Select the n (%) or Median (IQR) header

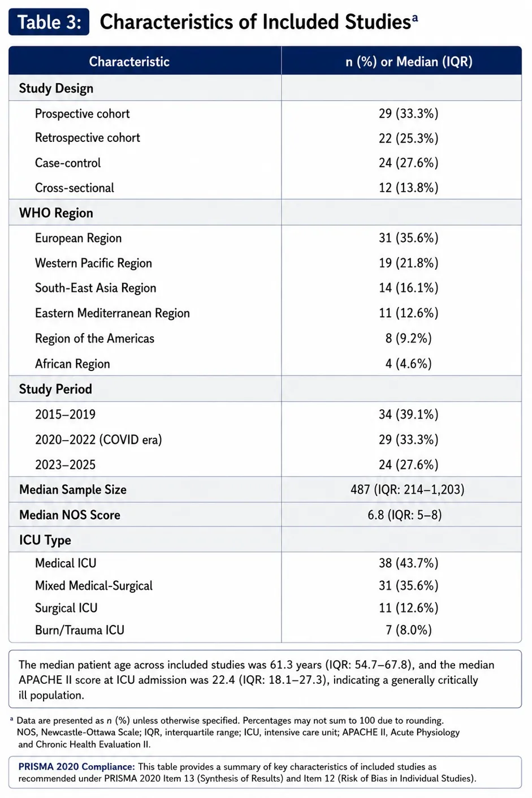[x=409, y=62]
